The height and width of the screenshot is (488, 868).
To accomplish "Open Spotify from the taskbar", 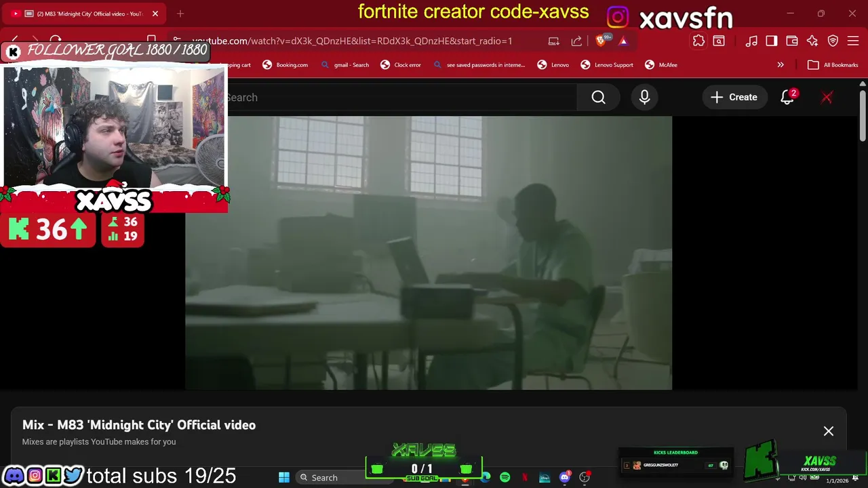I will tap(505, 477).
